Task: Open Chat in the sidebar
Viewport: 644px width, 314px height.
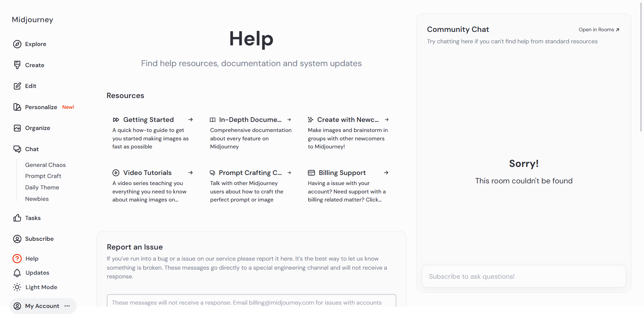Action: pos(32,149)
